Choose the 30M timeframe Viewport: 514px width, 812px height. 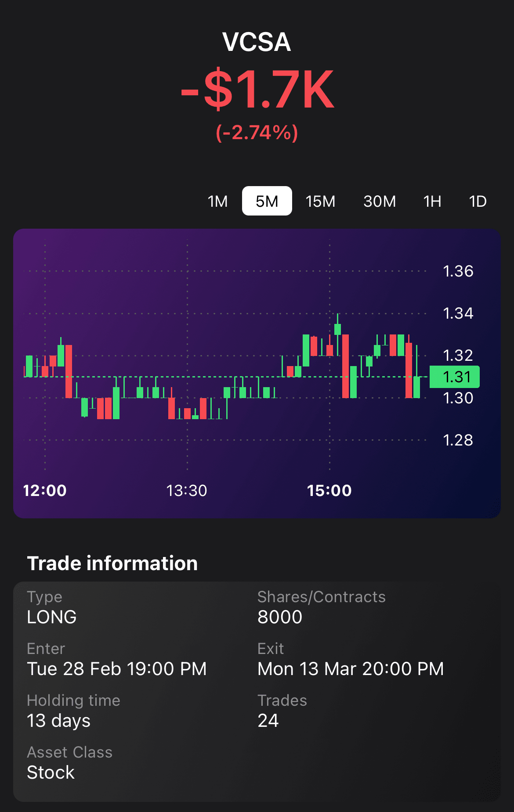point(380,201)
